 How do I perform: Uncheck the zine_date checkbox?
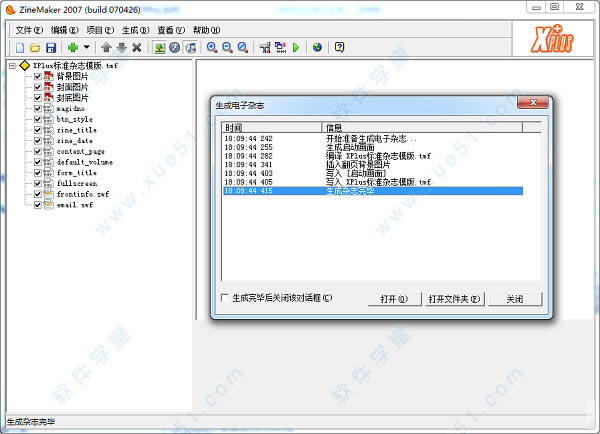click(38, 140)
